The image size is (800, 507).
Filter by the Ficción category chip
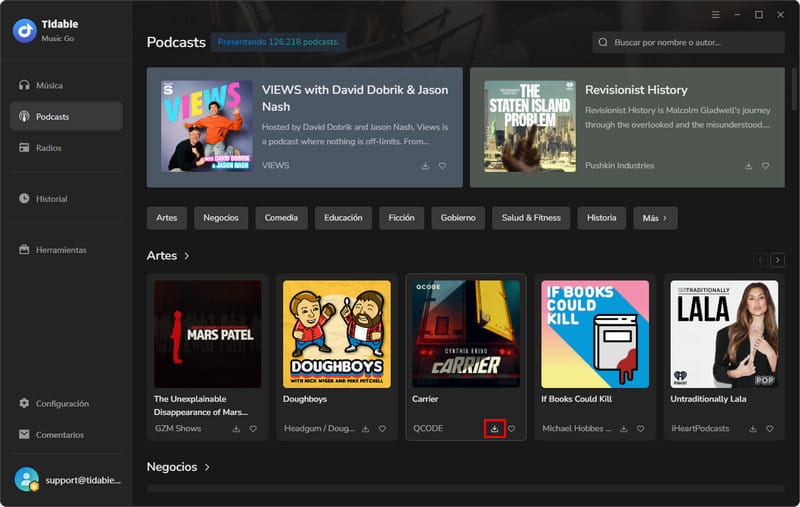(402, 218)
